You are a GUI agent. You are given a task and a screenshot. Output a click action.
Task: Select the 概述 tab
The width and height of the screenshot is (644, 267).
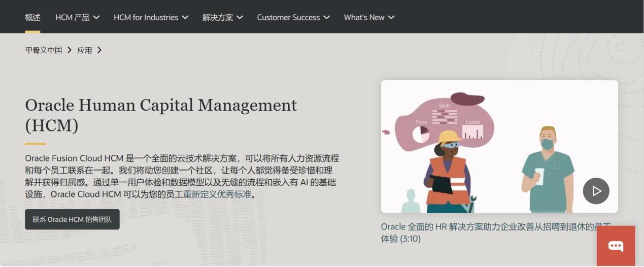(32, 17)
